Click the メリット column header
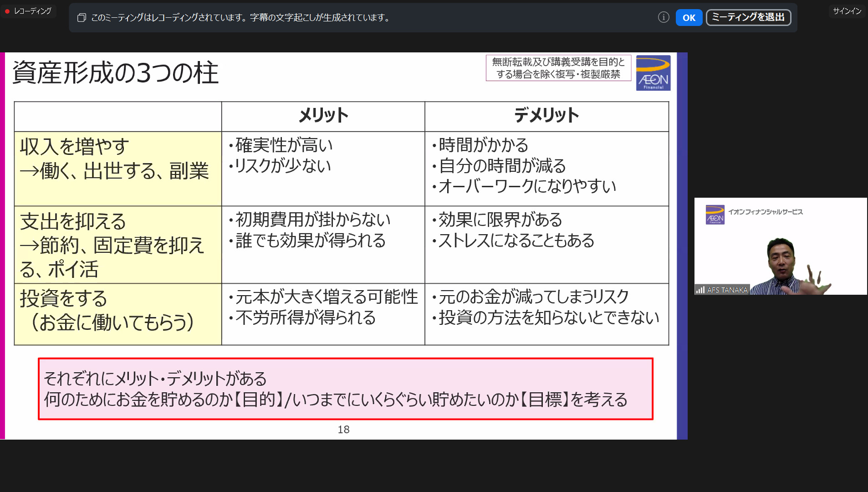Image resolution: width=868 pixels, height=492 pixels. pos(323,116)
